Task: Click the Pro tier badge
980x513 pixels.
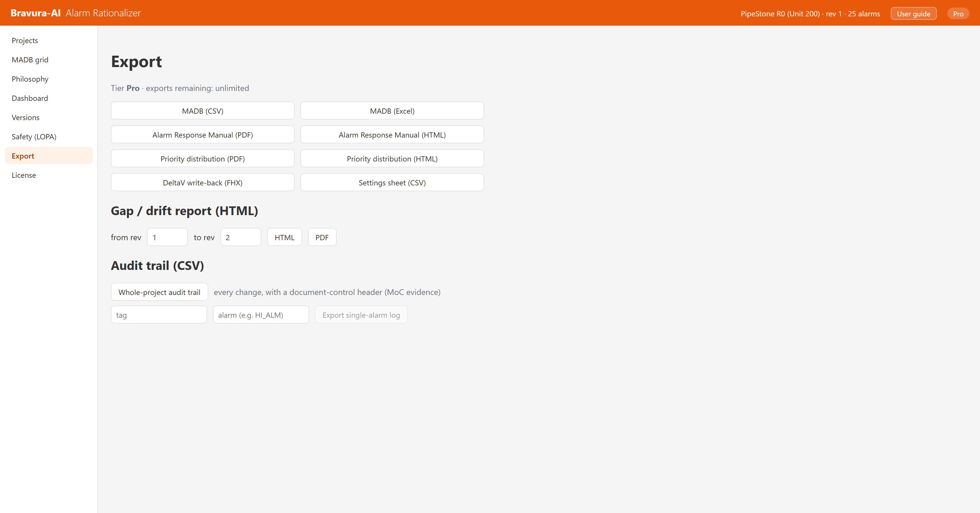Action: tap(958, 14)
